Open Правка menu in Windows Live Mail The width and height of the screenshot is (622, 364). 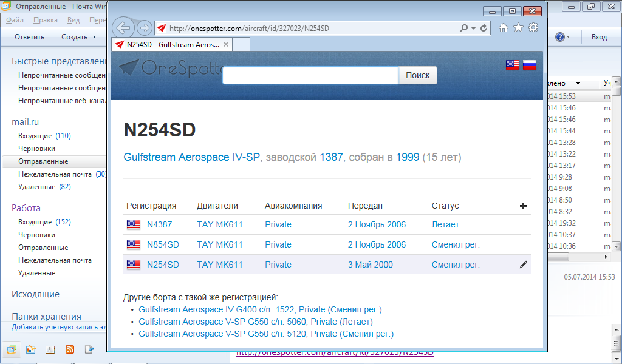click(45, 20)
